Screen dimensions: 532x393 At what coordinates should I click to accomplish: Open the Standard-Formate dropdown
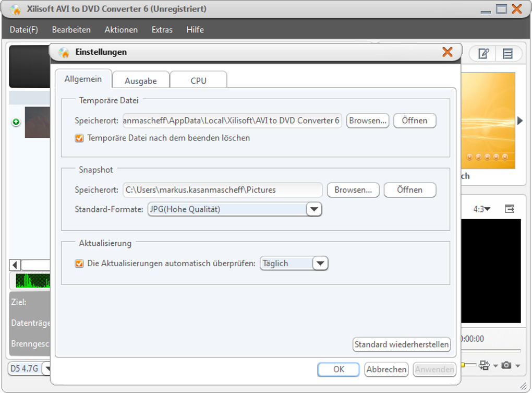pyautogui.click(x=314, y=209)
